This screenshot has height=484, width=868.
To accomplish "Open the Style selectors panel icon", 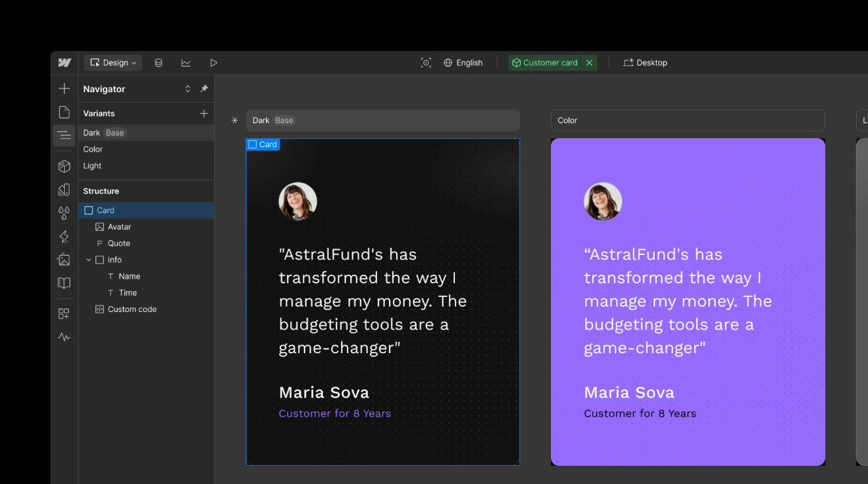I will [64, 190].
